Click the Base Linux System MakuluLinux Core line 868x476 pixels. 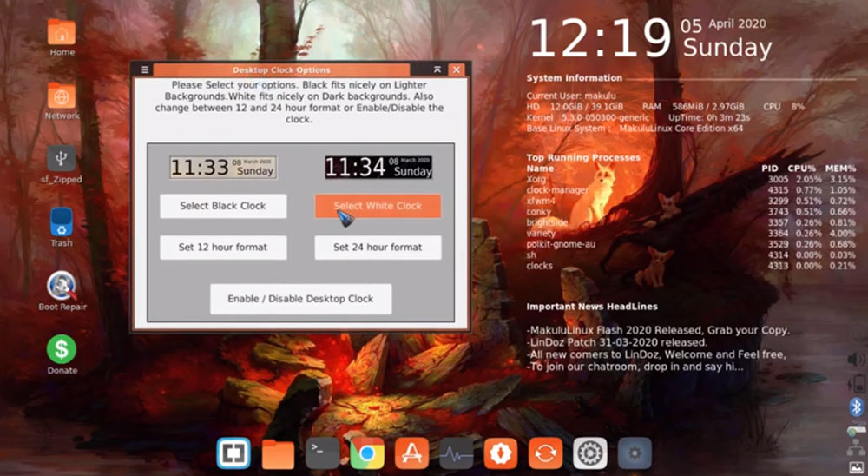[635, 128]
